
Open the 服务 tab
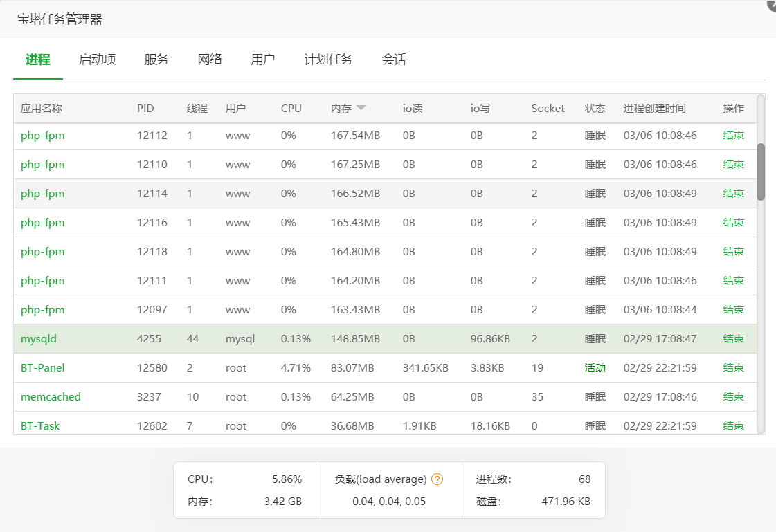(x=156, y=59)
